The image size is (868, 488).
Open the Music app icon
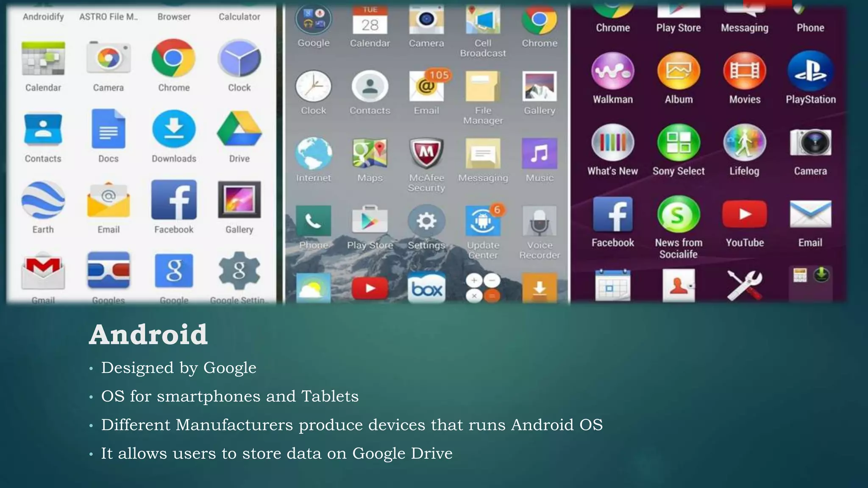point(540,153)
